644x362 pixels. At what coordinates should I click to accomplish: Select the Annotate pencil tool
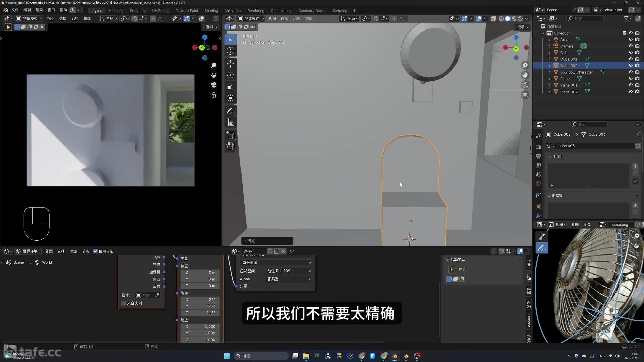230,111
